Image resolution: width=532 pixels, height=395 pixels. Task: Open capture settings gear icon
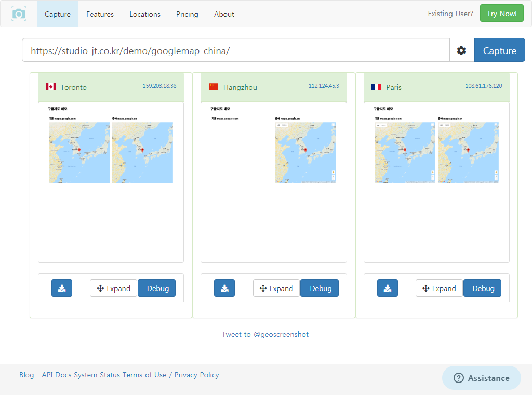click(x=461, y=50)
